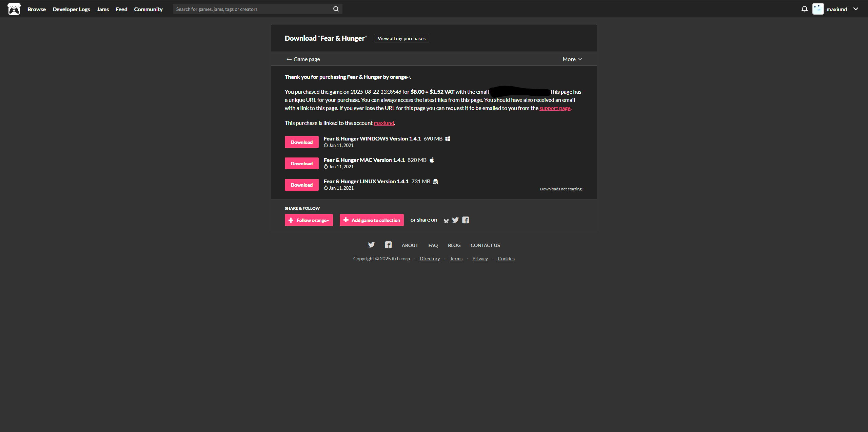Follow orange~ creator

[309, 220]
